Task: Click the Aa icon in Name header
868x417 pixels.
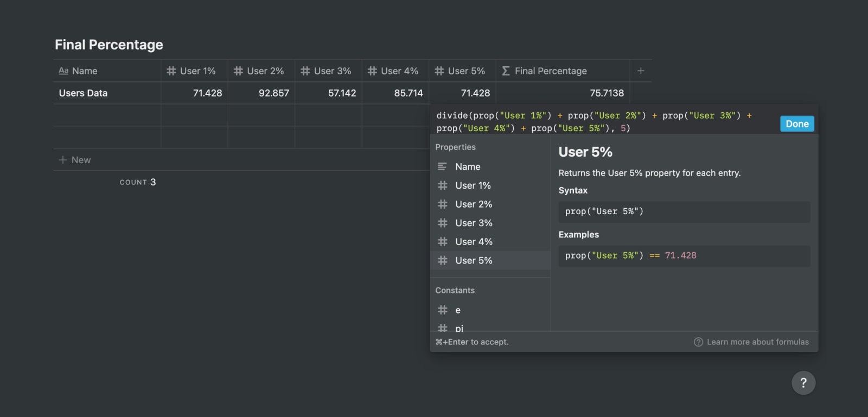Action: [63, 71]
